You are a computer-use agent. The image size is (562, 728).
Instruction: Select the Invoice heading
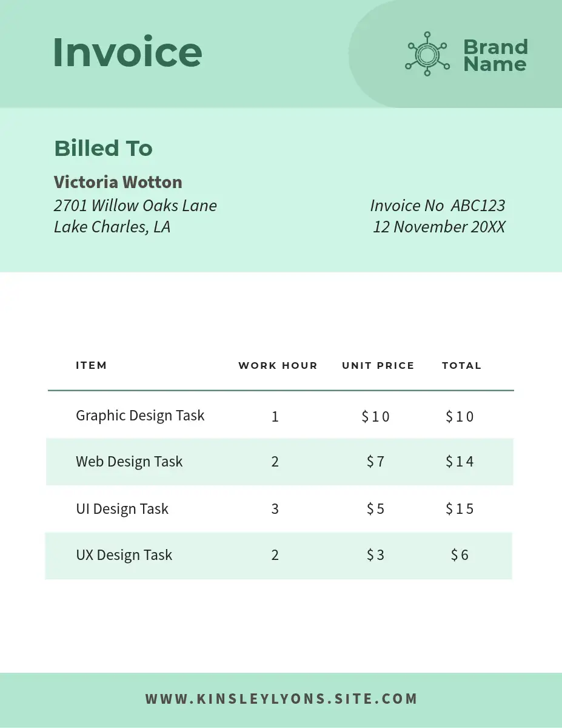[x=127, y=52]
